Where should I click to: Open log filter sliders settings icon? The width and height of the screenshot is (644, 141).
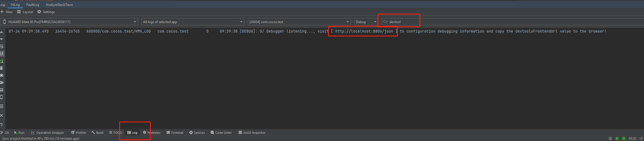click(x=2, y=106)
